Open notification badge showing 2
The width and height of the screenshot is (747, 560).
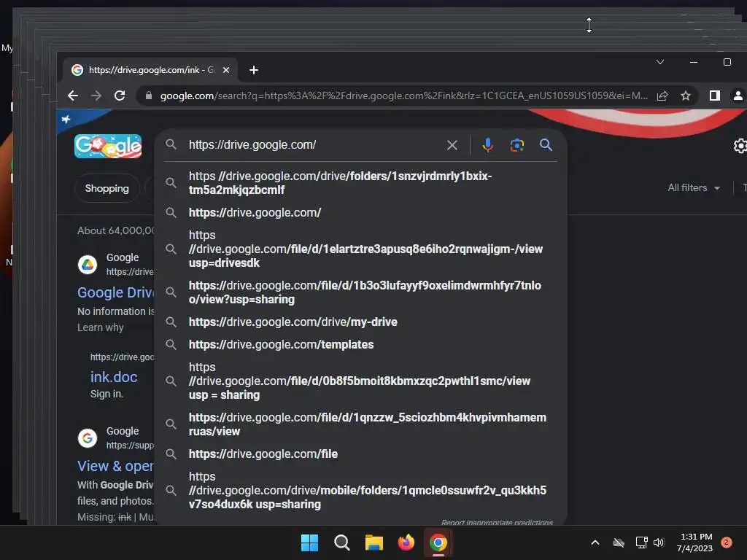(727, 542)
